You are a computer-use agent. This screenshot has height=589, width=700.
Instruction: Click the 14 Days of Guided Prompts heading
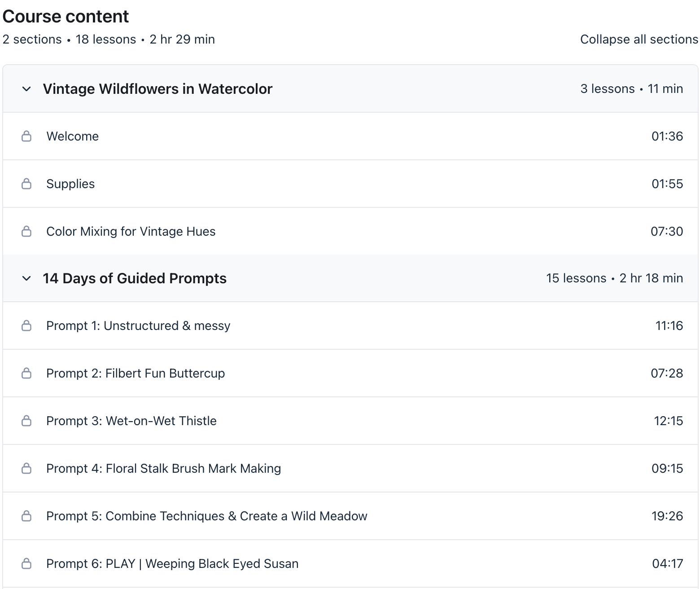pyautogui.click(x=135, y=278)
